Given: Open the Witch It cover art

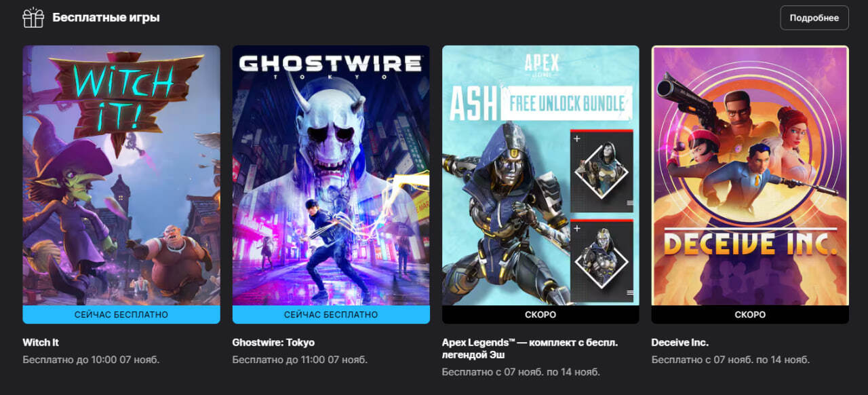Looking at the screenshot, I should 121,175.
